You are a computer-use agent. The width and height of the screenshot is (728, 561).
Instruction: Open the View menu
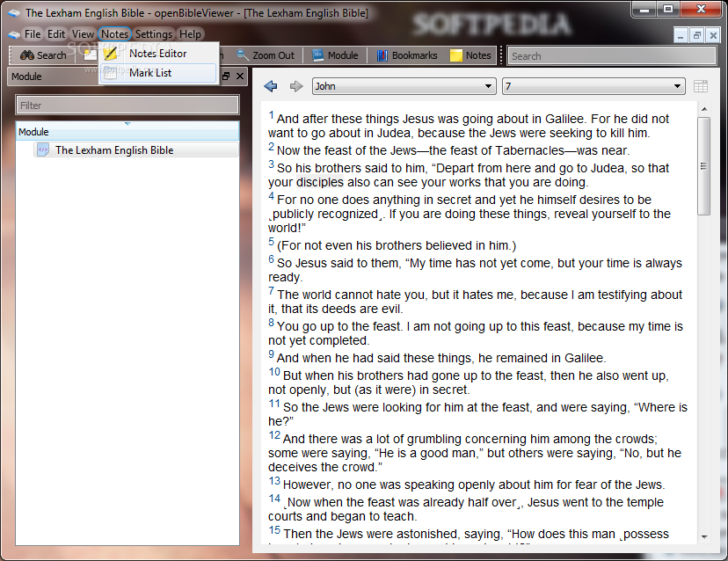coord(83,34)
